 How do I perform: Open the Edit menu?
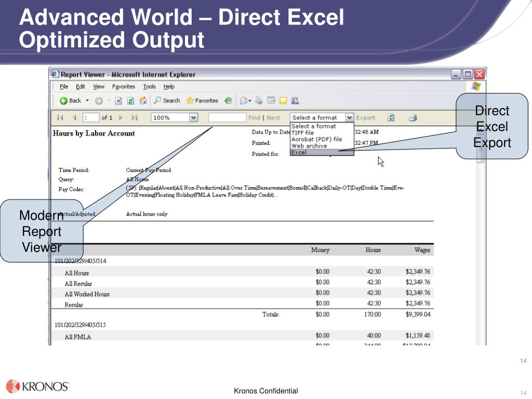(81, 87)
